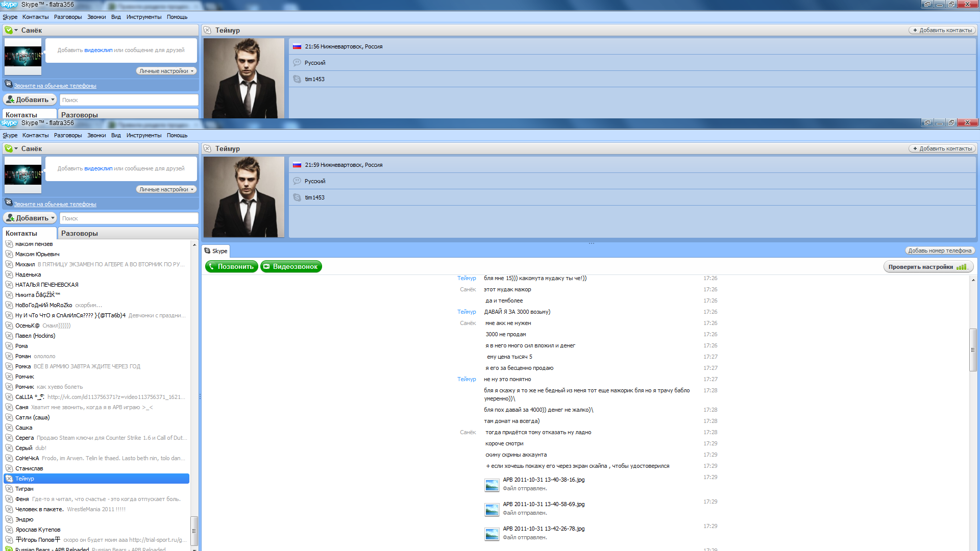980x551 pixels.
Task: Click the Skype icon on the conversation's Skype tab
Action: pyautogui.click(x=207, y=251)
